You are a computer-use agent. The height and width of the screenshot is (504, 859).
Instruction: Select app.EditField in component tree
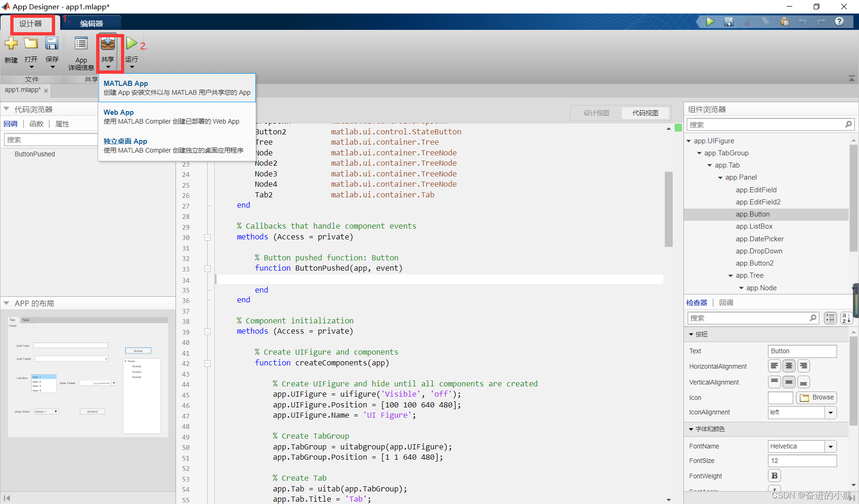click(756, 190)
